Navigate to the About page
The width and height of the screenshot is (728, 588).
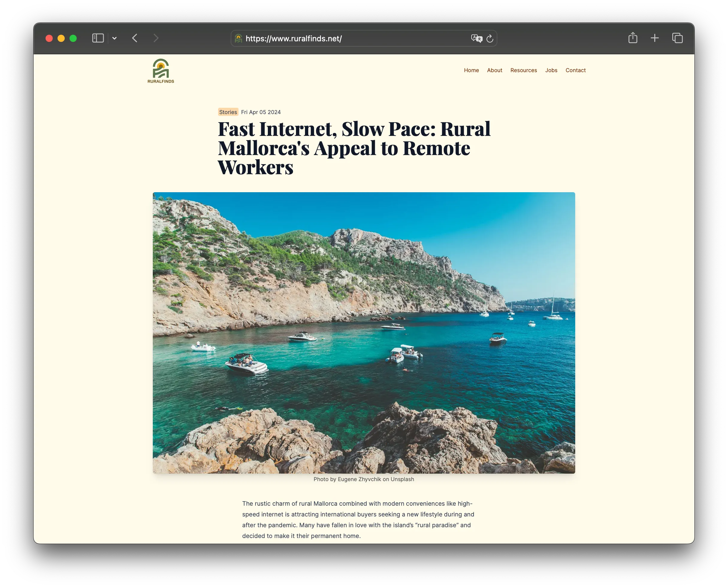[x=495, y=70]
